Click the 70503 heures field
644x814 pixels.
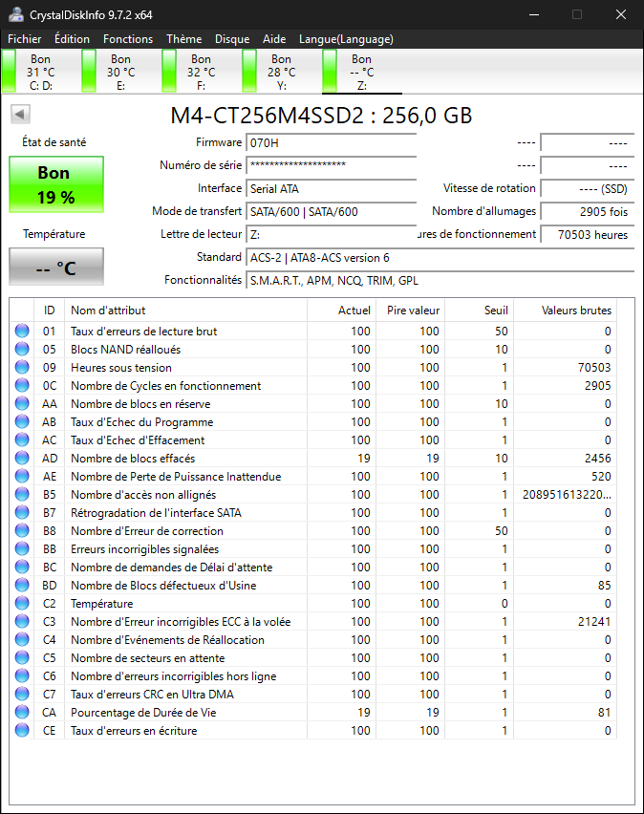(587, 234)
